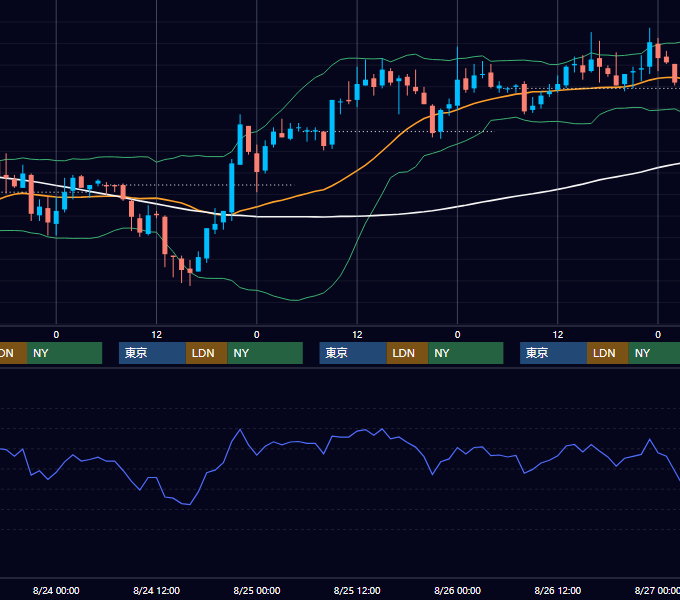The image size is (680, 600).
Task: Click the NY session block spanning 8/26 00:00
Action: [x=466, y=353]
